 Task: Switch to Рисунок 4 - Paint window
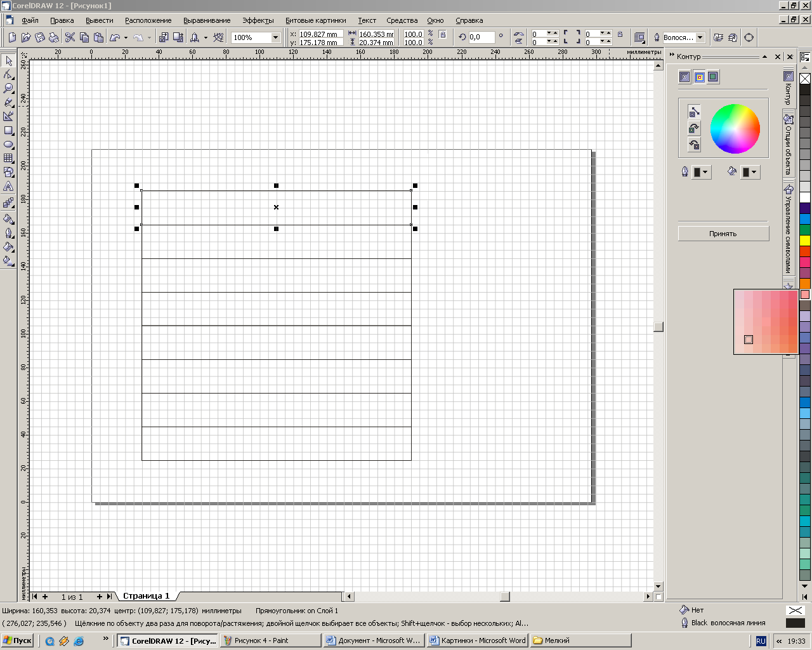[271, 640]
